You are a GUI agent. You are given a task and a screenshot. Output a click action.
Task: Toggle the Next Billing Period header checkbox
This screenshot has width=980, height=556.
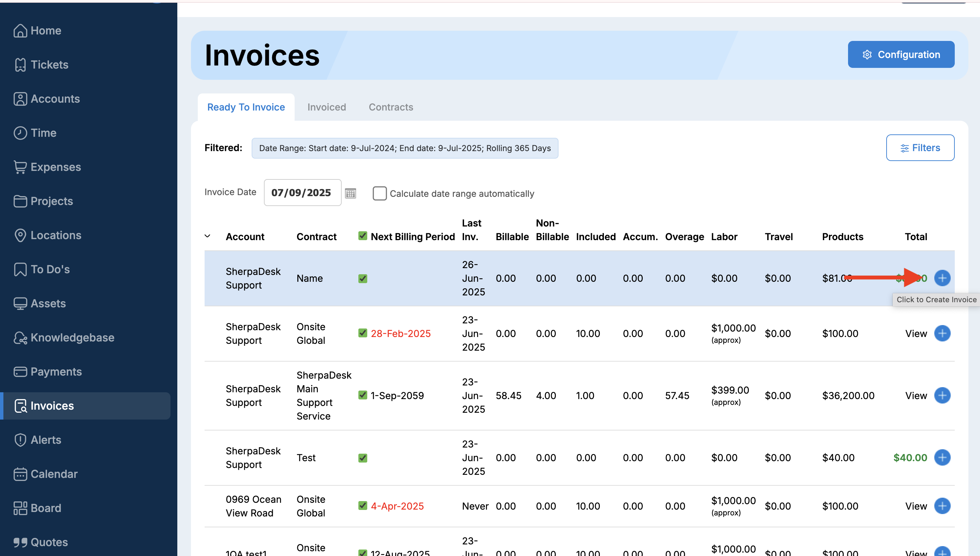tap(362, 236)
